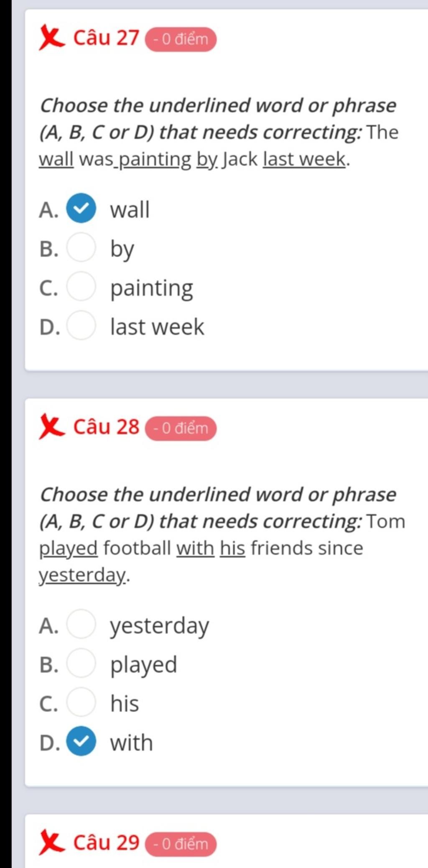Click the red X icon beside Câu 27

coord(51,38)
